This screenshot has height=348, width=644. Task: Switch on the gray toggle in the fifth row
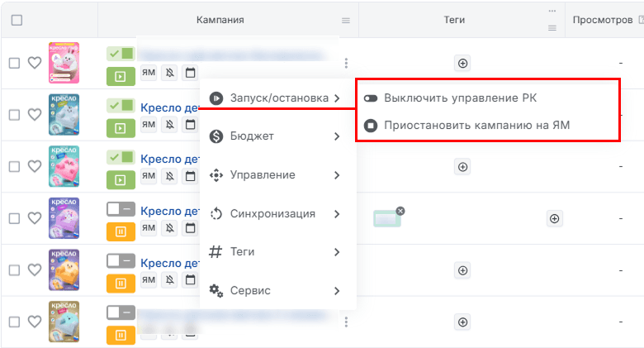pos(121,261)
